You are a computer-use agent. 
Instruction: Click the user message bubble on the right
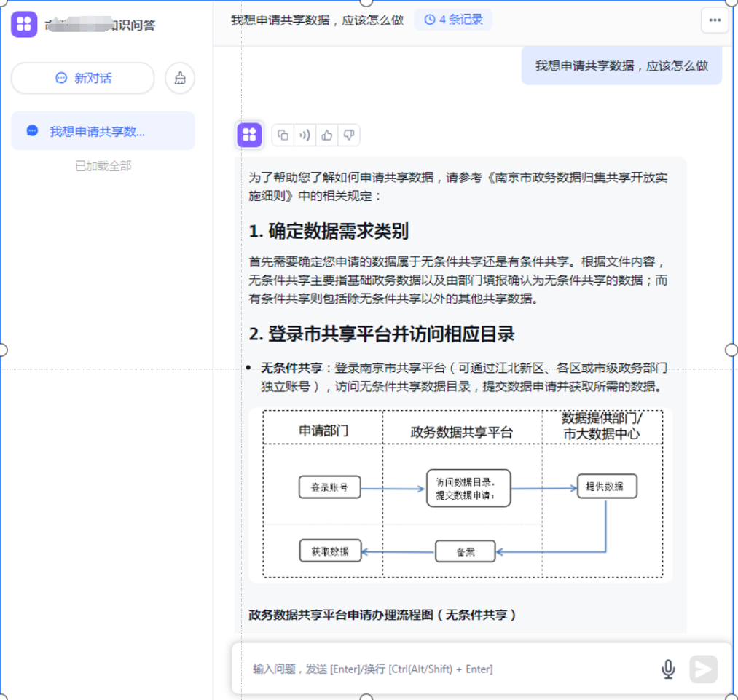click(621, 66)
